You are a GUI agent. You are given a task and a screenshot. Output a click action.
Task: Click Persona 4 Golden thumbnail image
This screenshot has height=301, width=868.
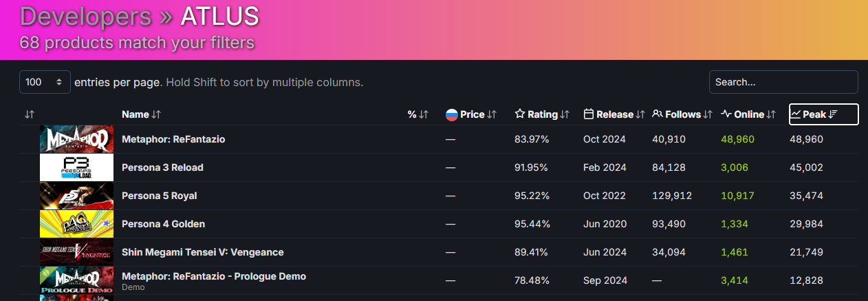(76, 224)
